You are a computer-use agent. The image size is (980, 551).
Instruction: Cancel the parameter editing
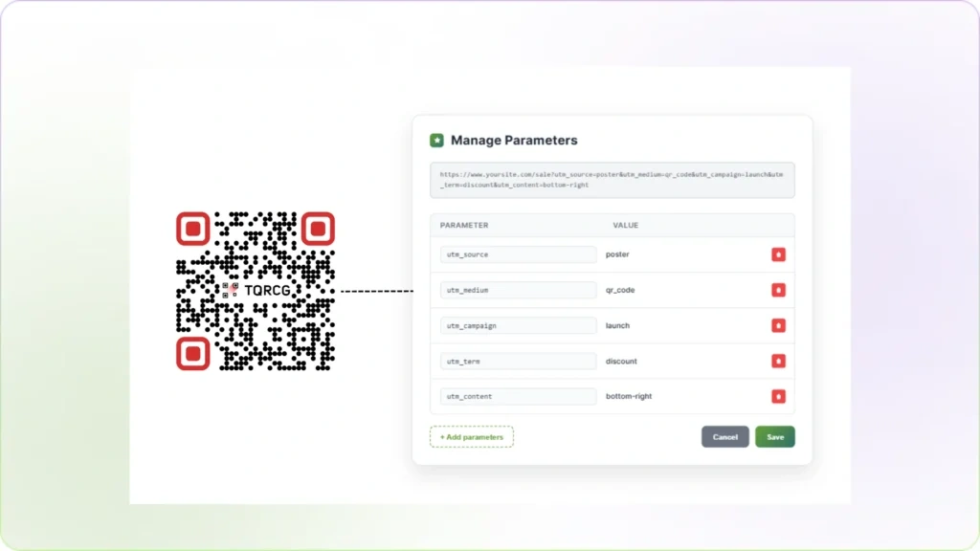point(724,436)
